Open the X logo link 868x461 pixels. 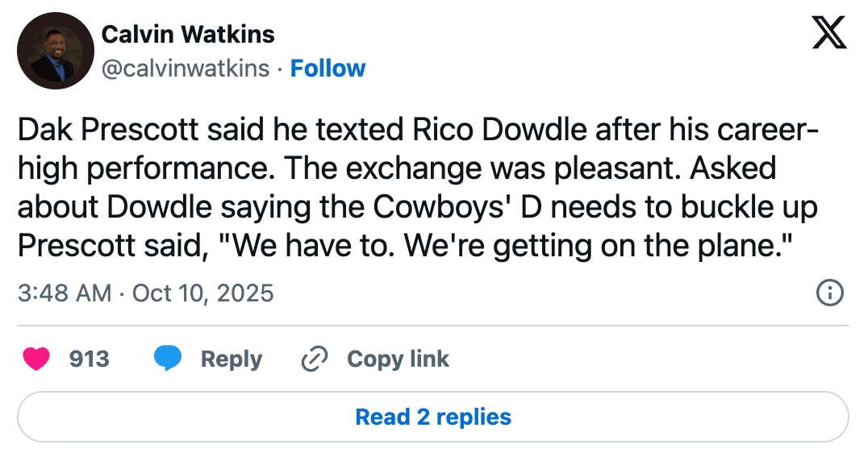tap(828, 33)
